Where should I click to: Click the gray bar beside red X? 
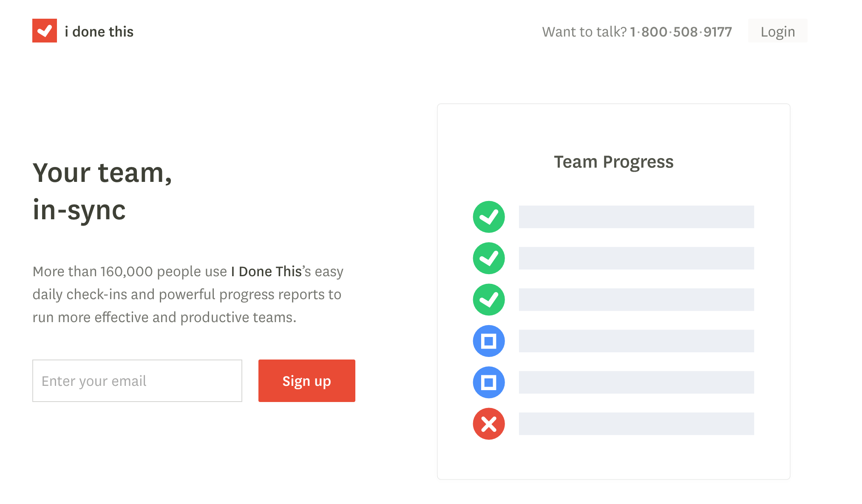tap(636, 424)
